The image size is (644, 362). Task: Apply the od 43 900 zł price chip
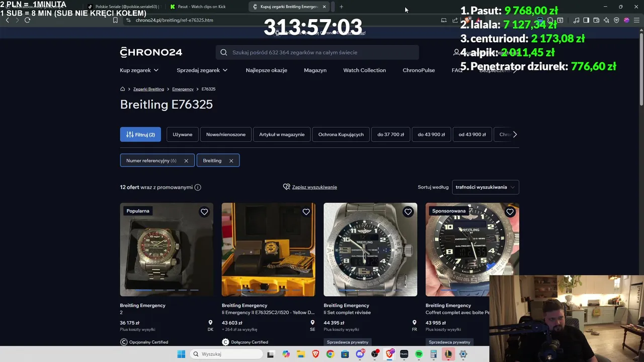pyautogui.click(x=472, y=134)
